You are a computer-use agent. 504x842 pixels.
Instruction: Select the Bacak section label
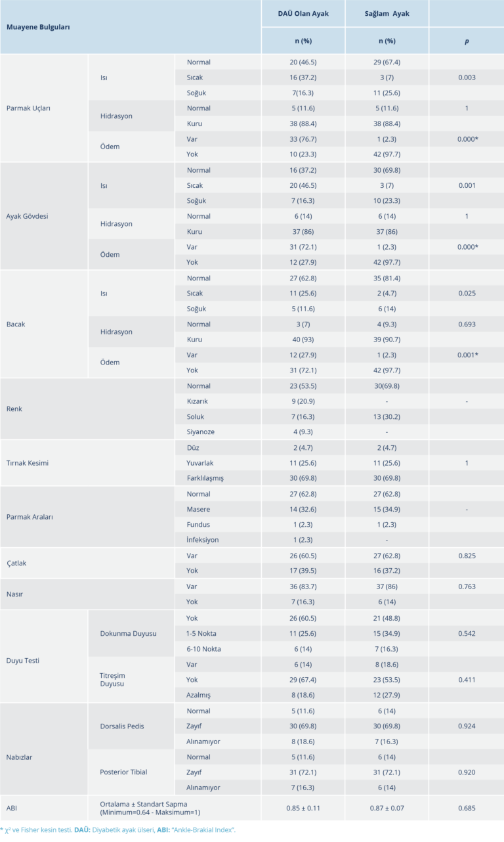(x=16, y=324)
